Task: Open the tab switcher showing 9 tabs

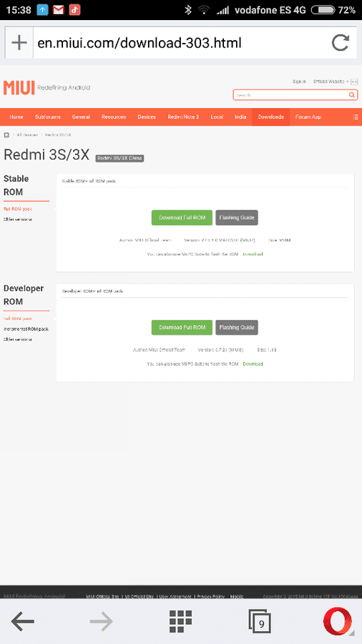Action: point(260,620)
